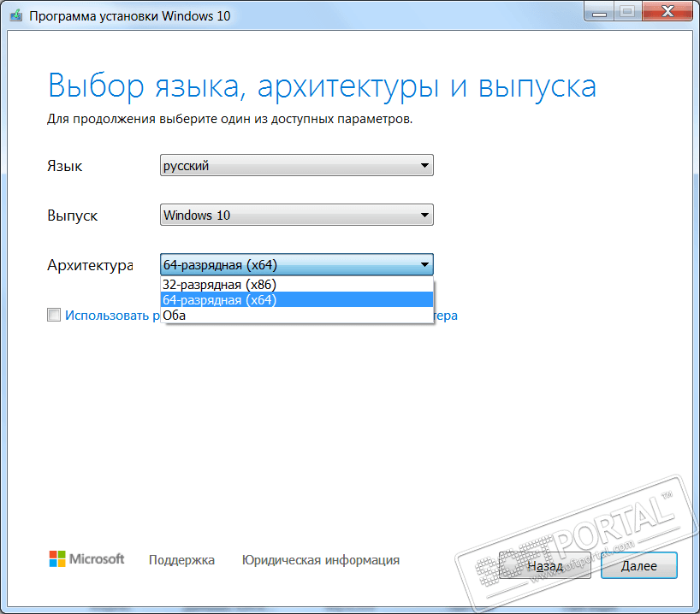Click the Назад button
Screen dimensions: 700x614
pyautogui.click(x=544, y=565)
